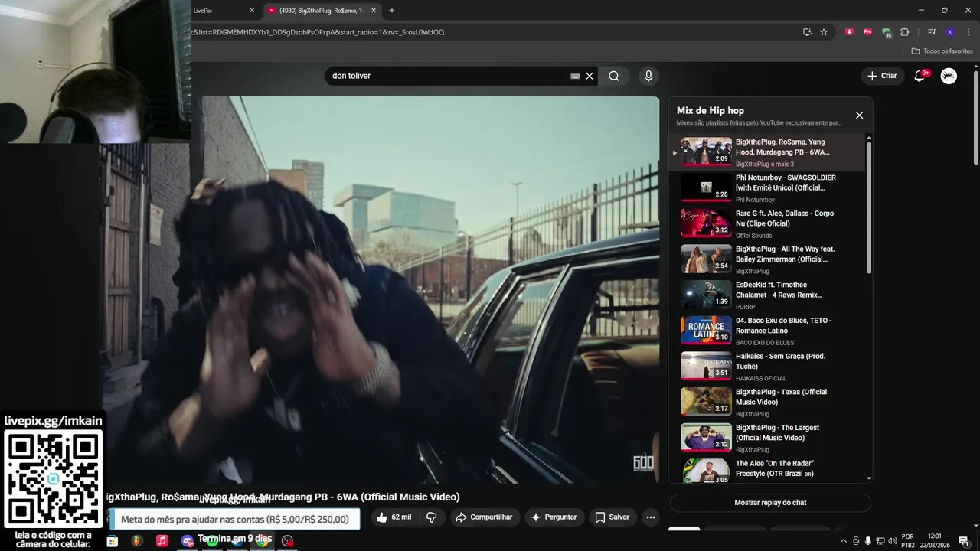Play Haikaiss Sem Graça video

[767, 367]
